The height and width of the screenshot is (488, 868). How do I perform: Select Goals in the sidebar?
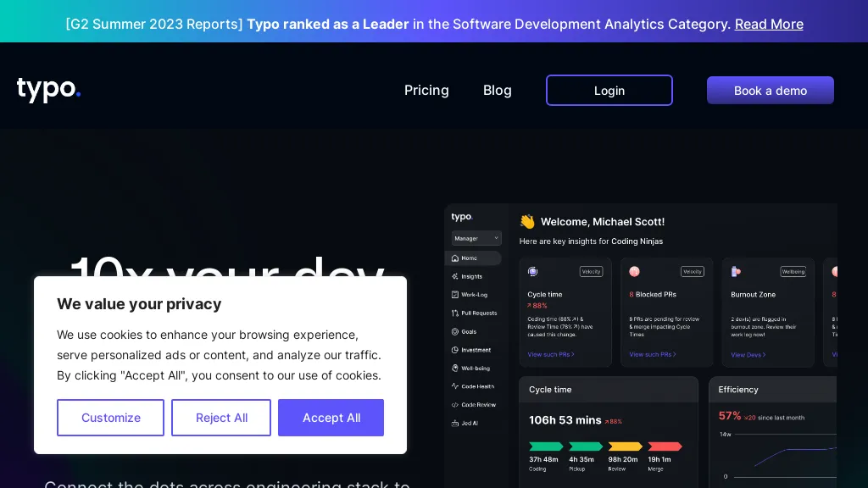tap(467, 331)
